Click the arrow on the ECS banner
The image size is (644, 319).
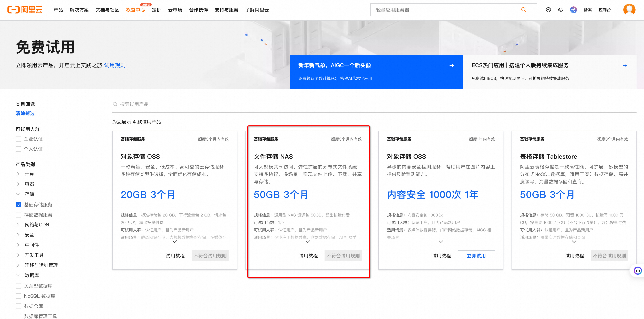click(625, 65)
